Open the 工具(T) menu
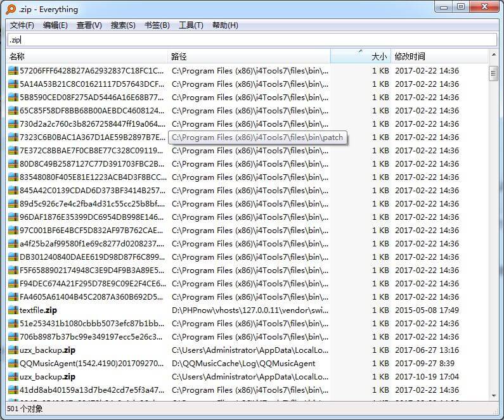This screenshot has width=504, height=420. click(191, 25)
